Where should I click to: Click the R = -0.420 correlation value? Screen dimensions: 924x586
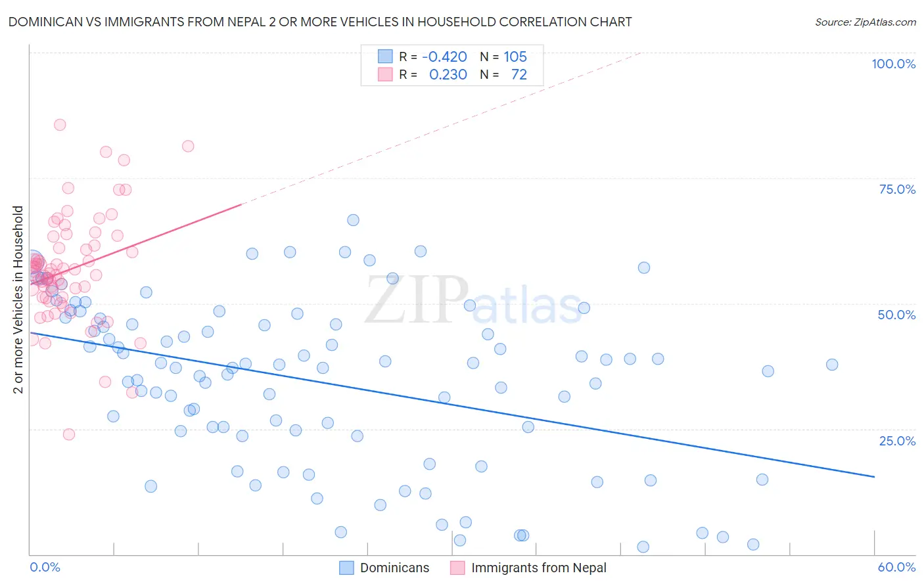click(x=433, y=56)
